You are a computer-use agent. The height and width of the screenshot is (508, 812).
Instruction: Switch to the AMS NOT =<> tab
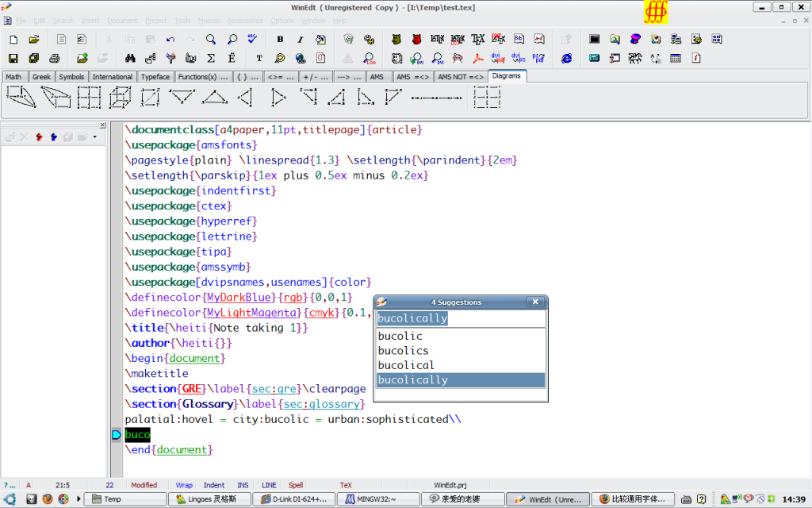tap(460, 77)
